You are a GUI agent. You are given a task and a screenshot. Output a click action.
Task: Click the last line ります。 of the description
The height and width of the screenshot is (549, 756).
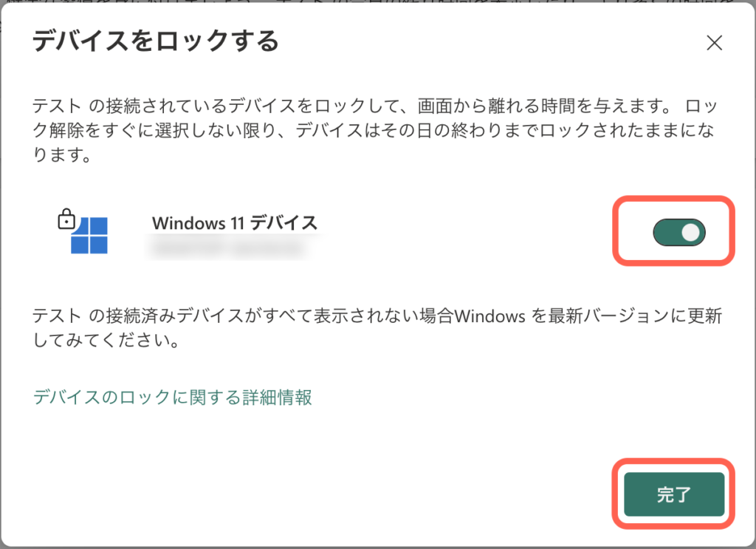pos(62,155)
